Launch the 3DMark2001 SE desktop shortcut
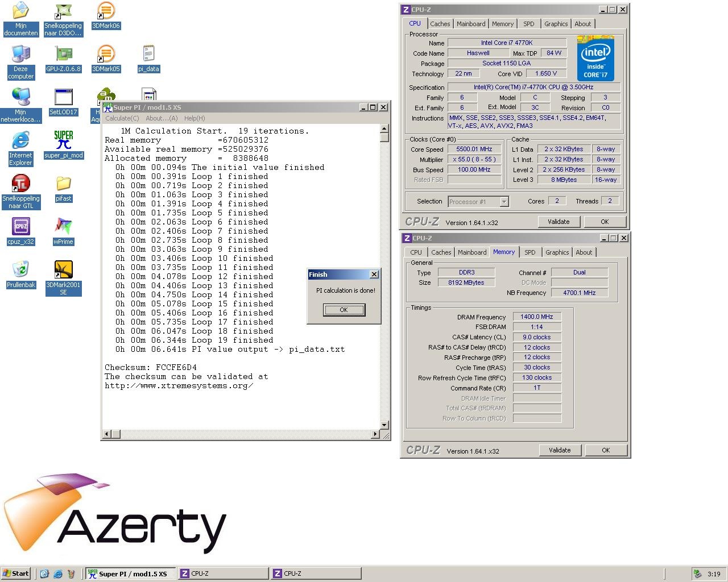Screen dimensions: 728x582 tap(63, 278)
